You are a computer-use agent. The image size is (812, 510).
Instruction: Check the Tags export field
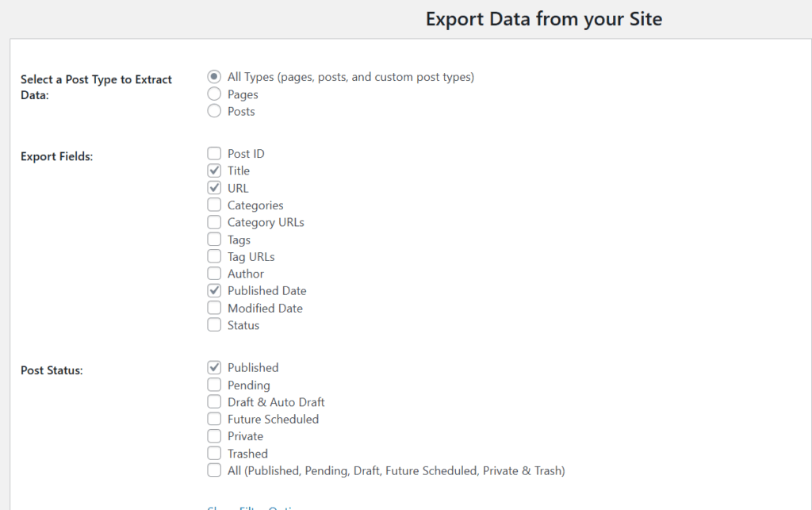point(214,240)
